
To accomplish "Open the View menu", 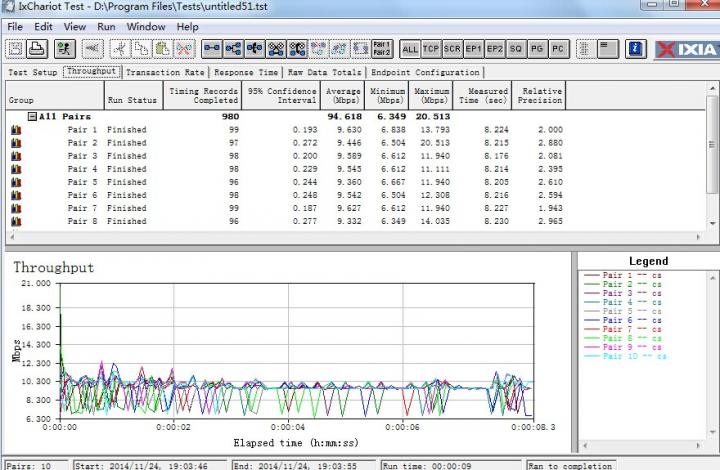I will (75, 27).
